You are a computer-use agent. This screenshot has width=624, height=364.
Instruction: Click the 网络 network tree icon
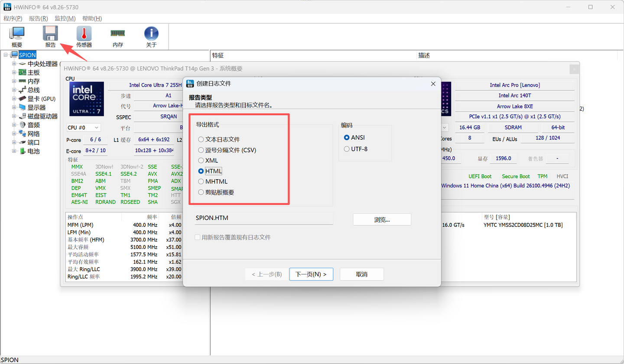click(23, 133)
